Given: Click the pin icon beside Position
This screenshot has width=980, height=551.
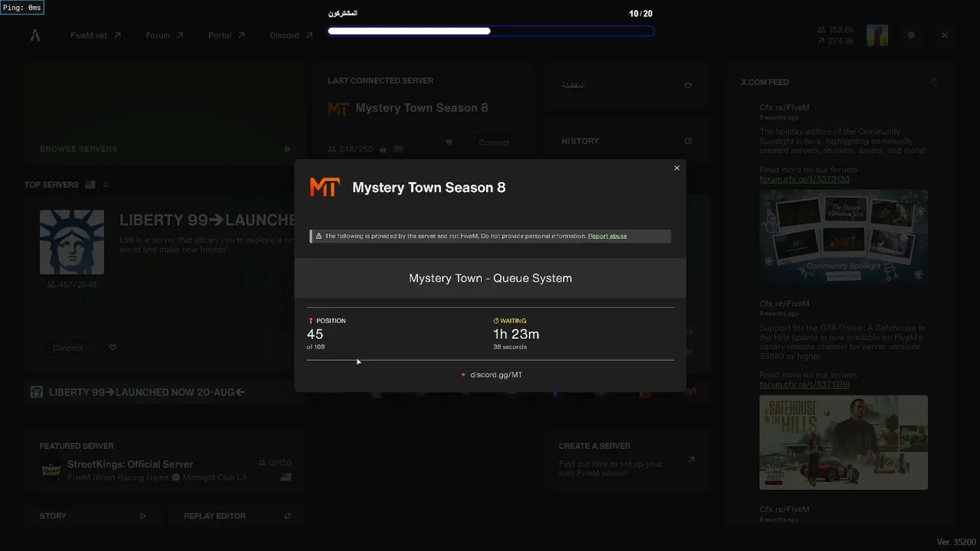Looking at the screenshot, I should [x=311, y=321].
